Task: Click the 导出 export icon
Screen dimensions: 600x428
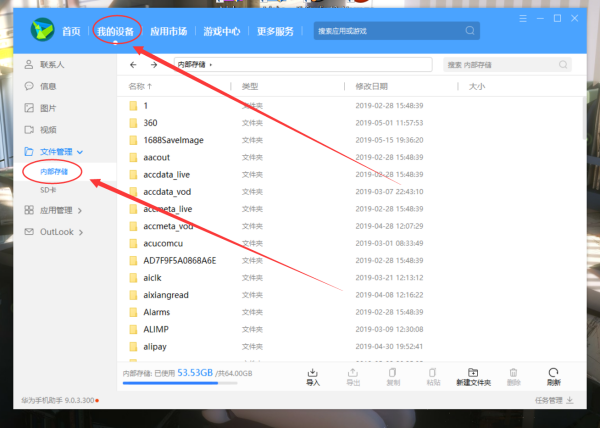Action: coord(353,373)
